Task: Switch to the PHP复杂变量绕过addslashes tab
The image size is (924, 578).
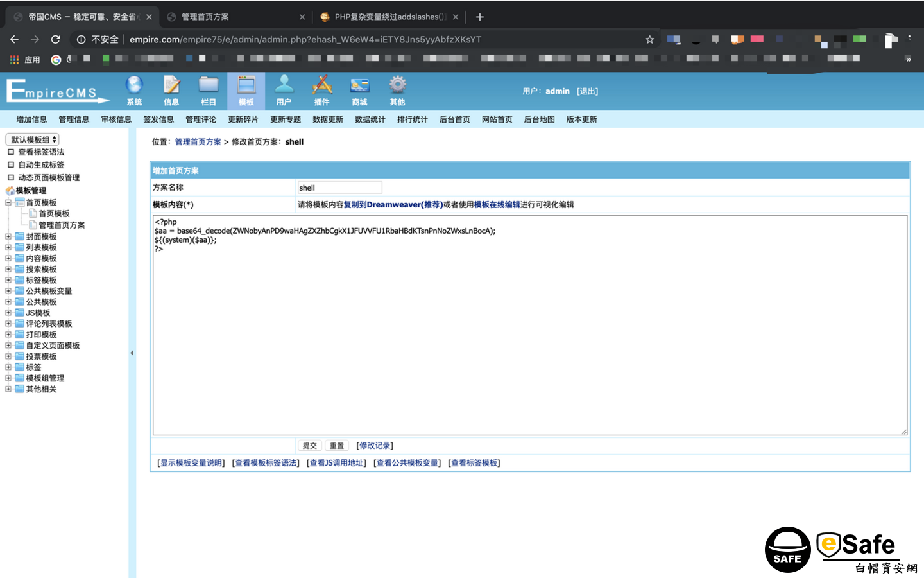Action: [388, 17]
